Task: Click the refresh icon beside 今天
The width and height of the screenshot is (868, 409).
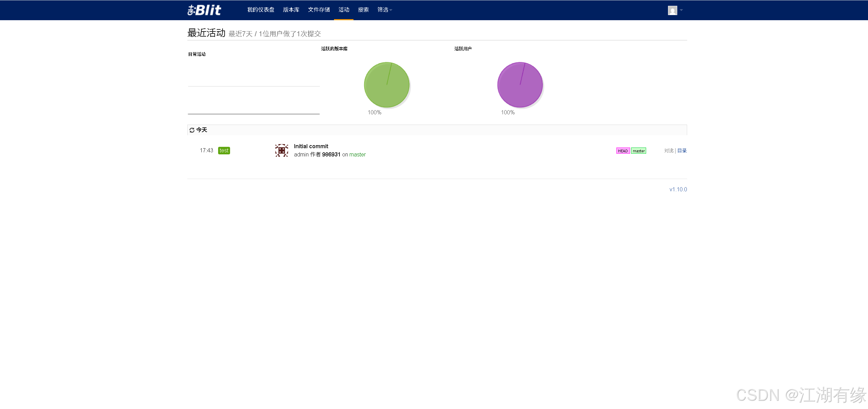Action: (192, 130)
